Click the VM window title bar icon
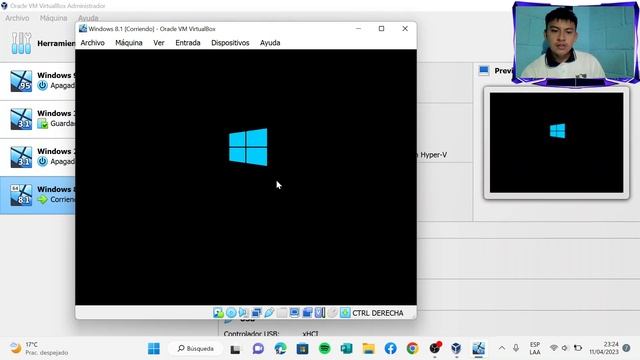 click(83, 29)
